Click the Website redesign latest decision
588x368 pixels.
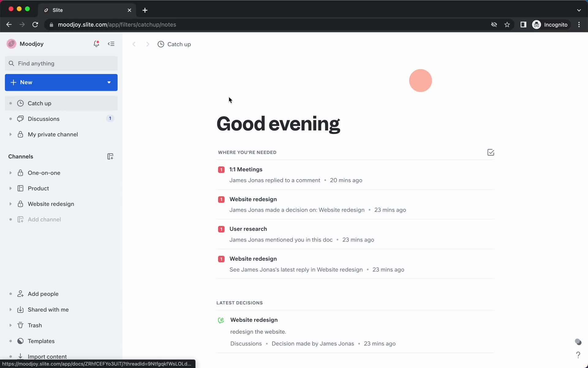[254, 320]
